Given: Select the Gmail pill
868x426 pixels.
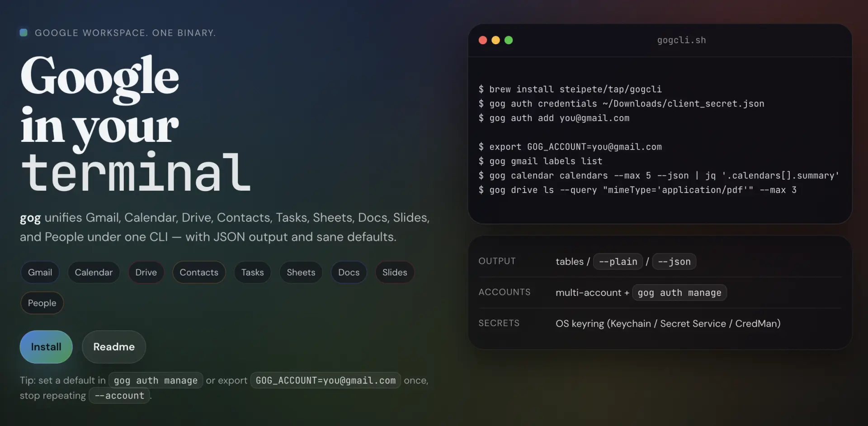Looking at the screenshot, I should (40, 272).
